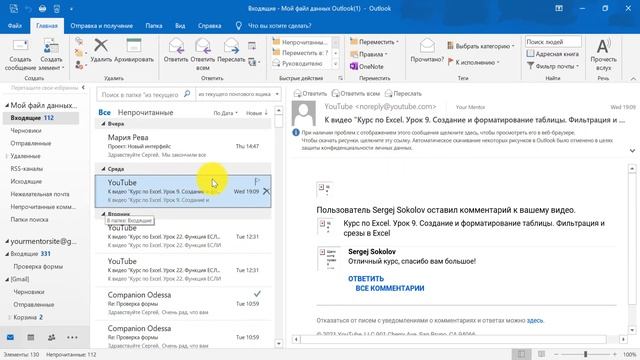Delete the selected message via ribbon
Viewport: 640px width, 360px height.
[101, 51]
